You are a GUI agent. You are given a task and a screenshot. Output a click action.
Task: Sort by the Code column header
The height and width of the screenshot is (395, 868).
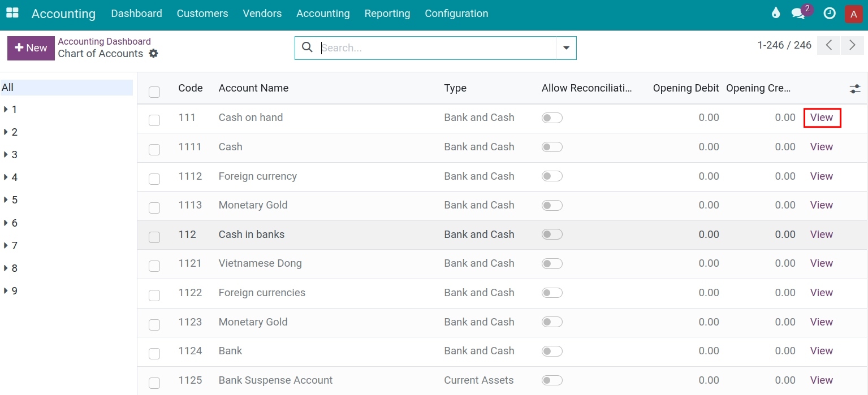(191, 88)
